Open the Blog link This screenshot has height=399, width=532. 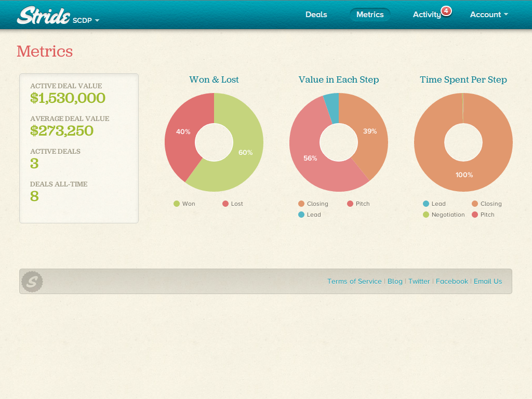point(395,281)
